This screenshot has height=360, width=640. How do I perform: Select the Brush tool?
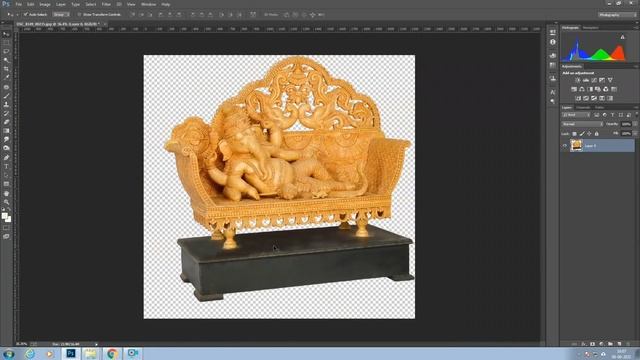point(6,96)
